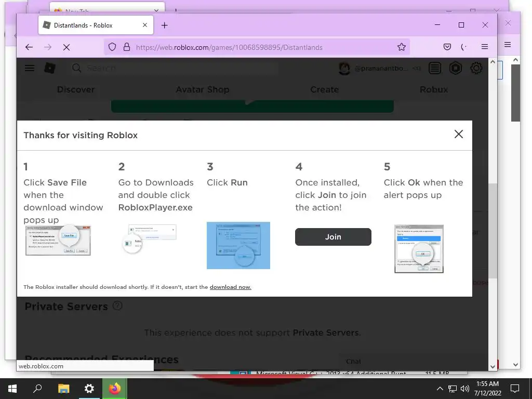
Task: Open Firefox application menu
Action: point(485,47)
